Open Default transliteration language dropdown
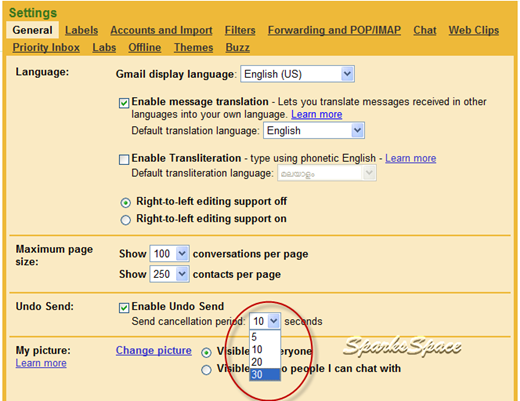The height and width of the screenshot is (401, 520). (x=327, y=173)
